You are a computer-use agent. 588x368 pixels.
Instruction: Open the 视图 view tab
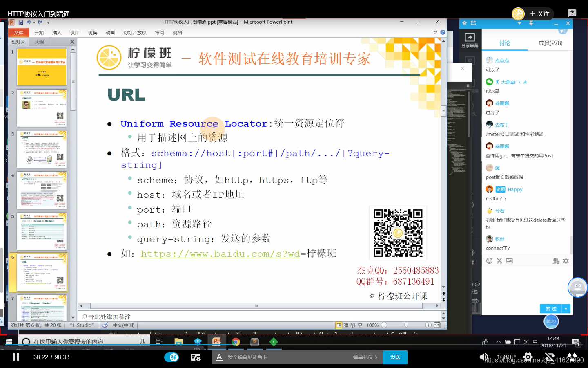click(x=177, y=33)
